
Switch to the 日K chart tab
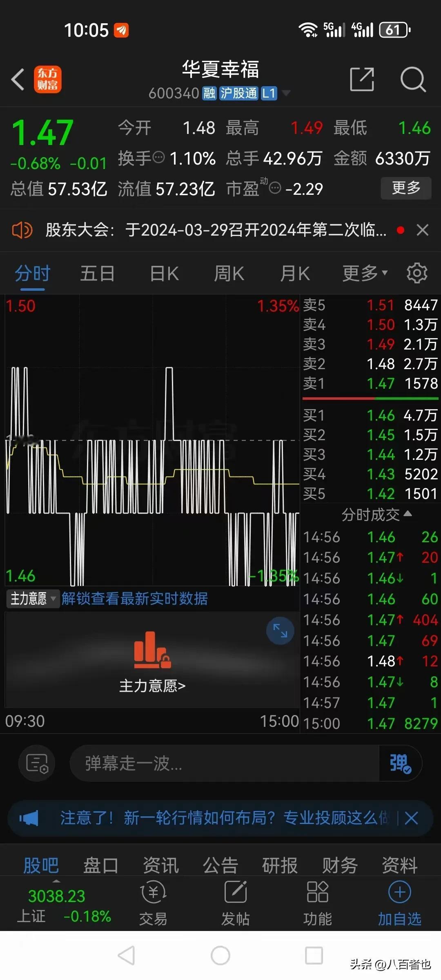coord(164,274)
